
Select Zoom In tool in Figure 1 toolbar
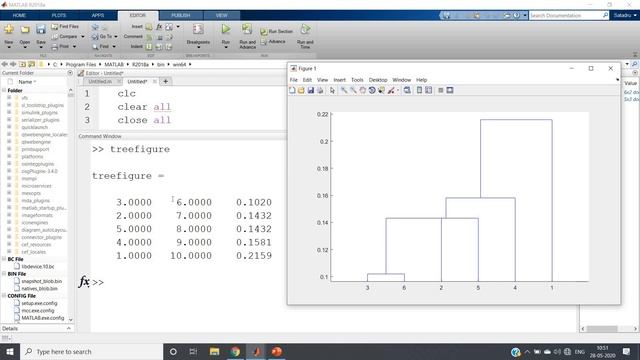pyautogui.click(x=344, y=90)
